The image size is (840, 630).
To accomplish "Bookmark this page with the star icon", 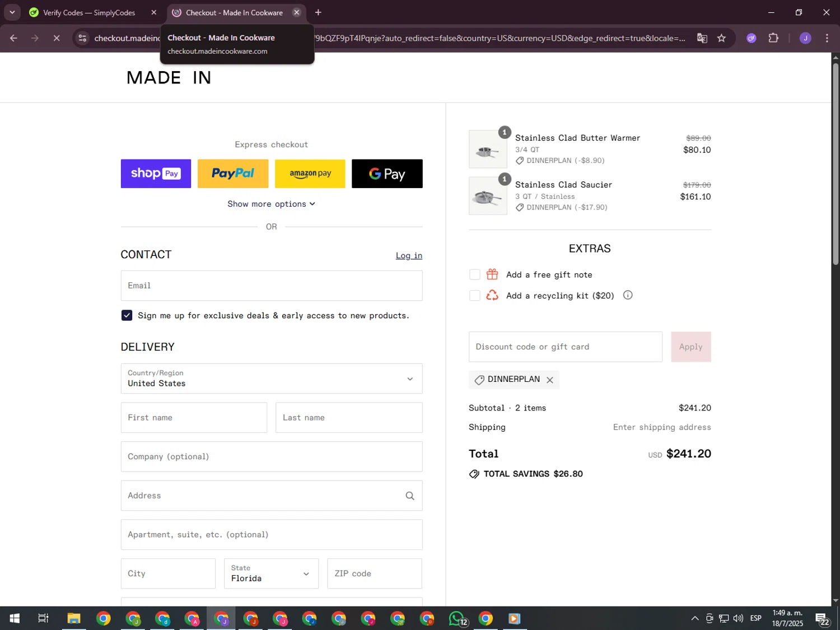I will pos(721,38).
